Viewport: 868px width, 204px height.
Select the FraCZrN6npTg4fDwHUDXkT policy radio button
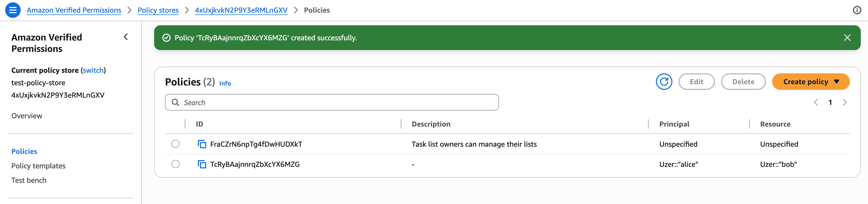pos(176,144)
